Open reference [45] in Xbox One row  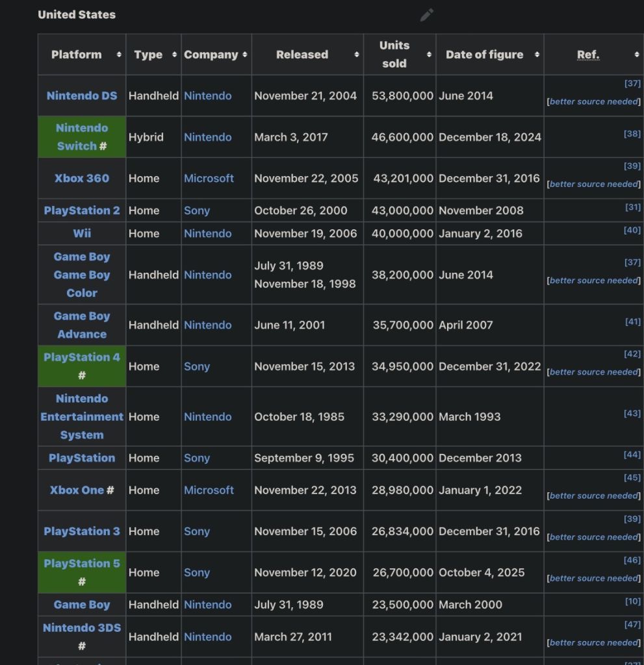click(x=632, y=477)
